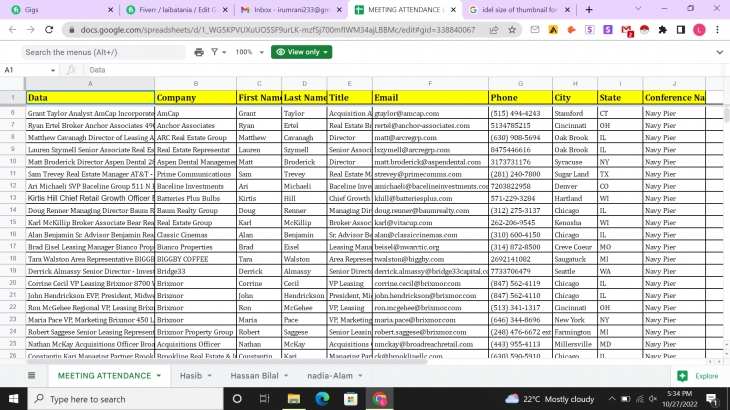Click the all sheets list icon
This screenshot has height=410, width=730.
click(x=31, y=376)
